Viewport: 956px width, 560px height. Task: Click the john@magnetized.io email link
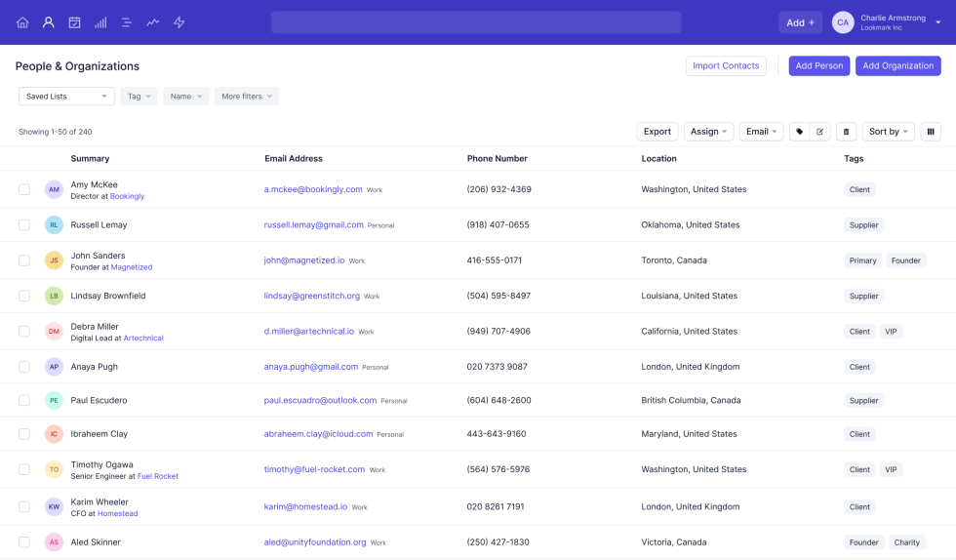(303, 260)
